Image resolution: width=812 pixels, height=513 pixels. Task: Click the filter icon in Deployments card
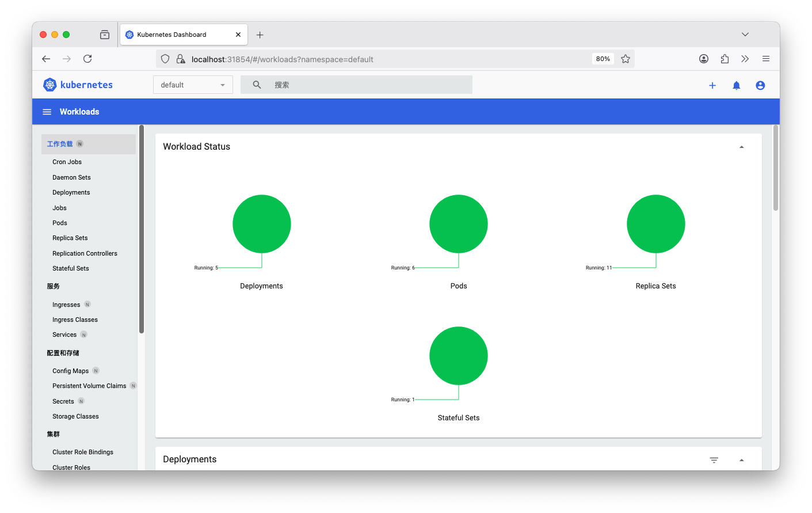[714, 460]
